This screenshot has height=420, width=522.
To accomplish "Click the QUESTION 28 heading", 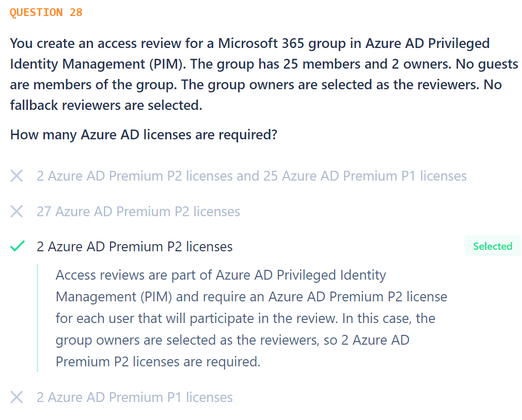I will [x=46, y=12].
